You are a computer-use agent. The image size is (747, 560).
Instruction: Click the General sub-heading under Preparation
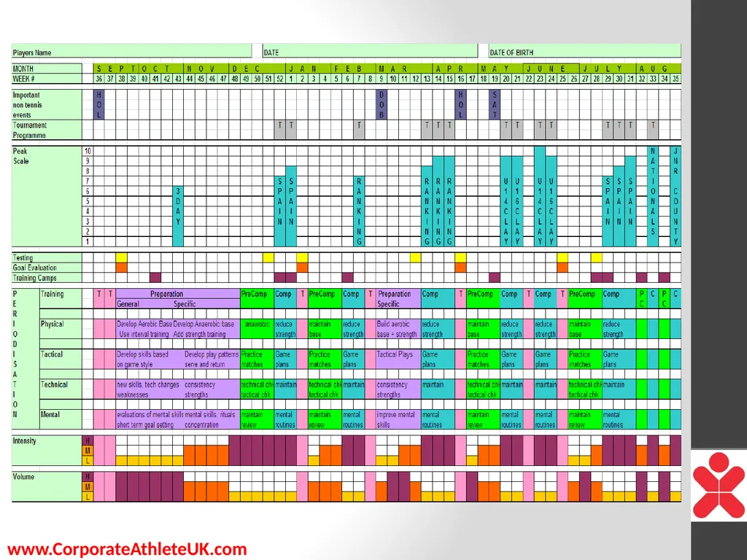click(128, 304)
